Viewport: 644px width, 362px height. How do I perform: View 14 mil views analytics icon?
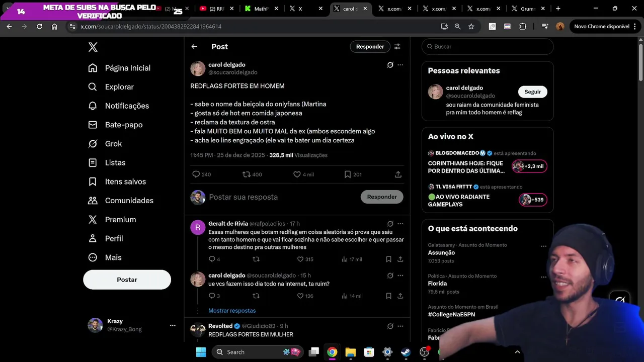[345, 296]
